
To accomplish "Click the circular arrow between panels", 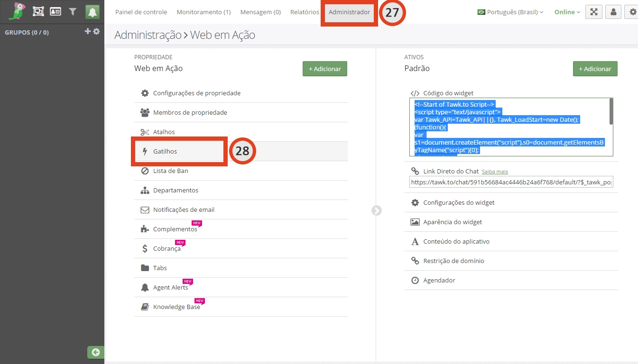I will click(377, 210).
